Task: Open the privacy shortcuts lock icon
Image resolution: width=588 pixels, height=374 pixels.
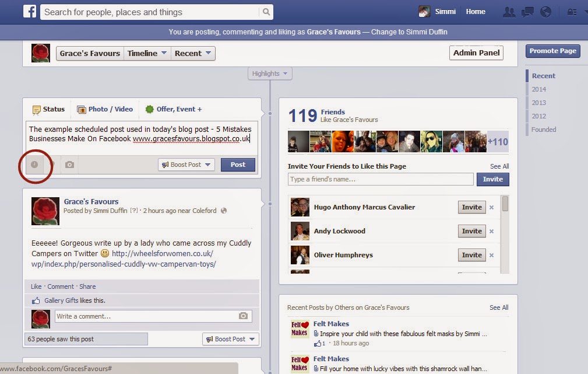Action: click(572, 12)
